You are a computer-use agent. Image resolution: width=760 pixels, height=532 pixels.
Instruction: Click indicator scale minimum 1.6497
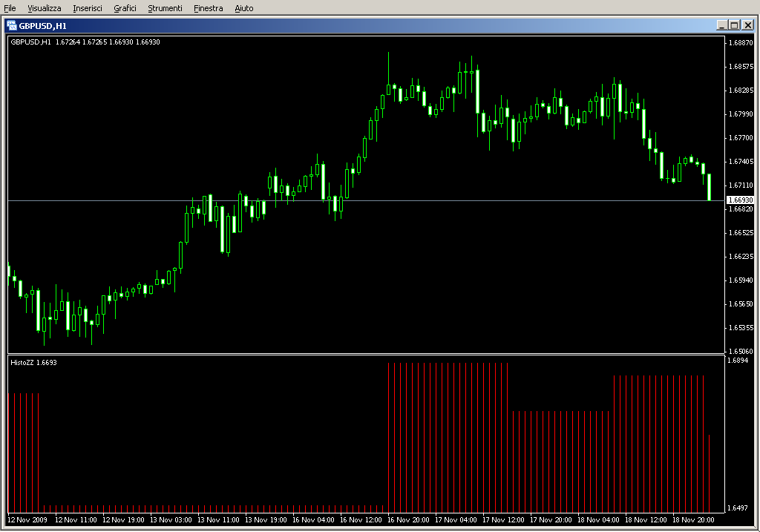click(738, 508)
